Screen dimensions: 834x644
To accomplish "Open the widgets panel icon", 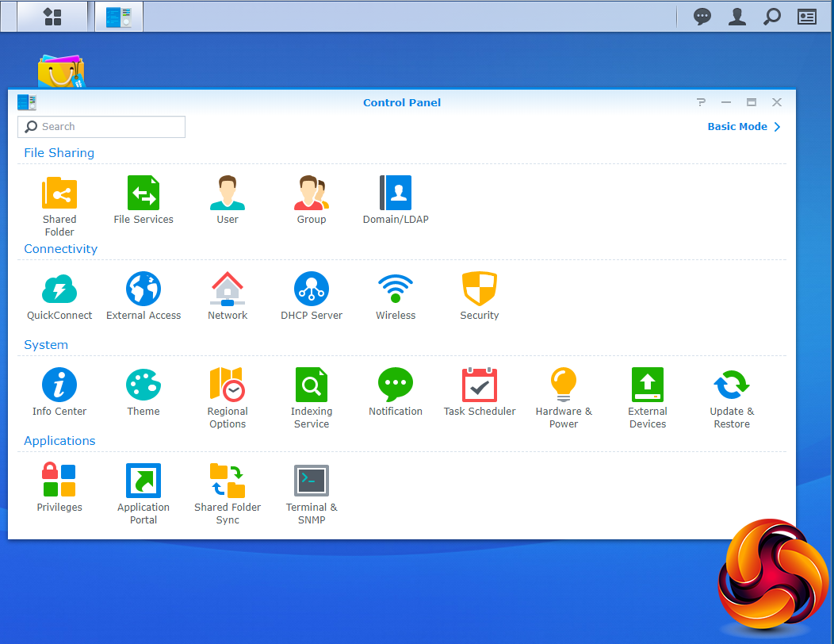I will coord(807,17).
